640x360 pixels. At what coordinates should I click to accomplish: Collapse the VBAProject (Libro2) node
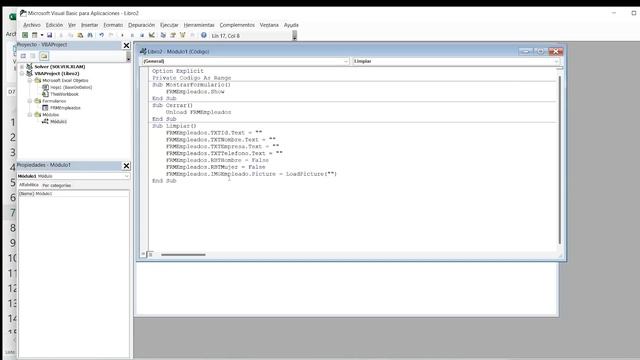point(22,73)
